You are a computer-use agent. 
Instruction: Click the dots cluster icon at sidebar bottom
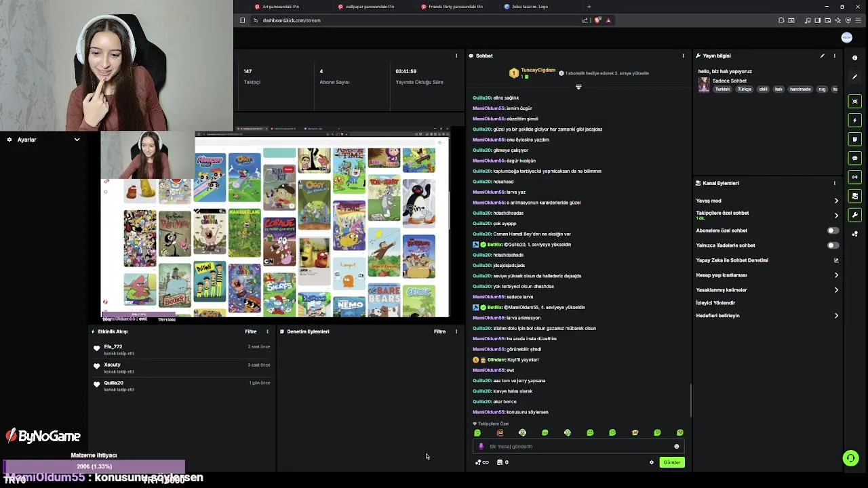pyautogui.click(x=854, y=234)
